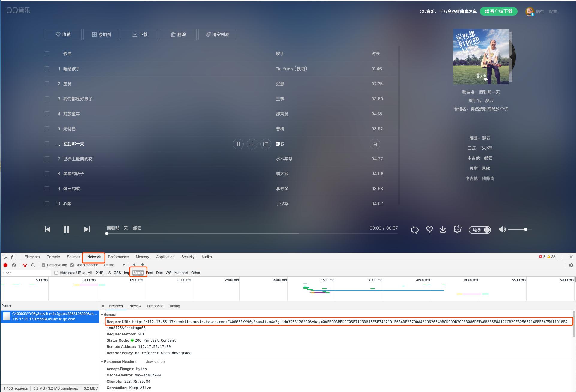Screen dimensions: 576x392
Task: Click the network request filter funnel icon
Action: point(25,265)
